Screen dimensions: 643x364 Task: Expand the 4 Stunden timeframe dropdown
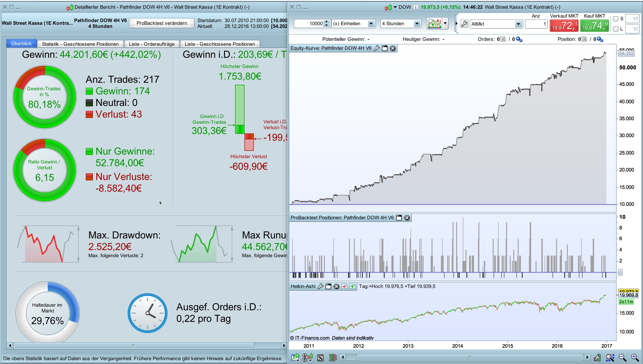[x=417, y=24]
